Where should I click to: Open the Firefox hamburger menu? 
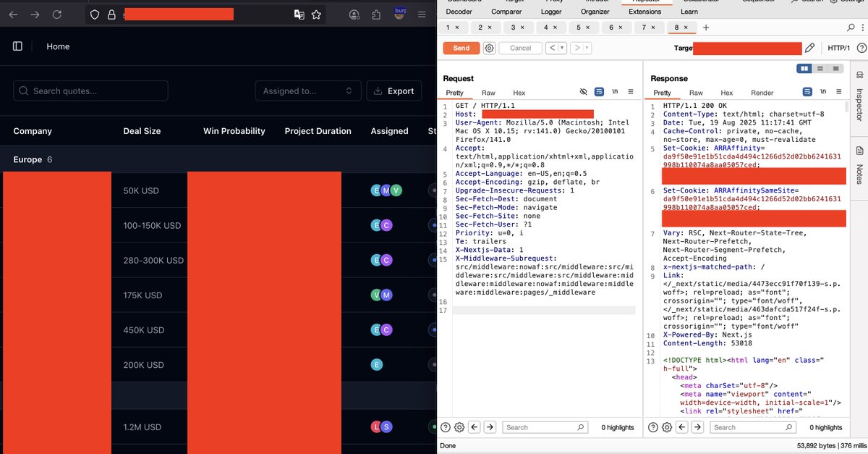[422, 14]
